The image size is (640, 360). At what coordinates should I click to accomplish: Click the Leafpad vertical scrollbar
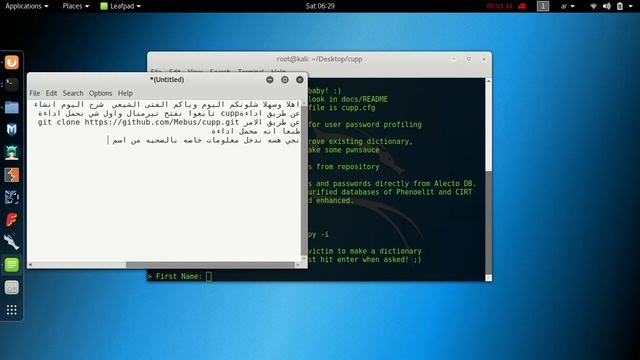click(304, 181)
